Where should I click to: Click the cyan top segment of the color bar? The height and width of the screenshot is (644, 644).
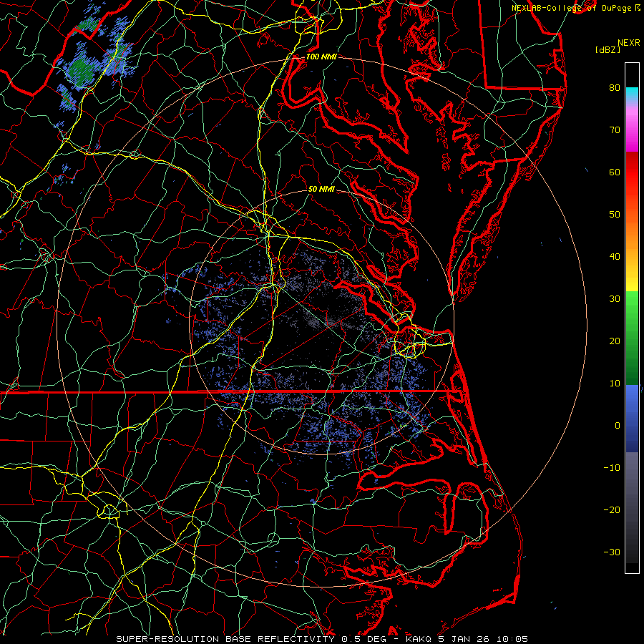(632, 95)
